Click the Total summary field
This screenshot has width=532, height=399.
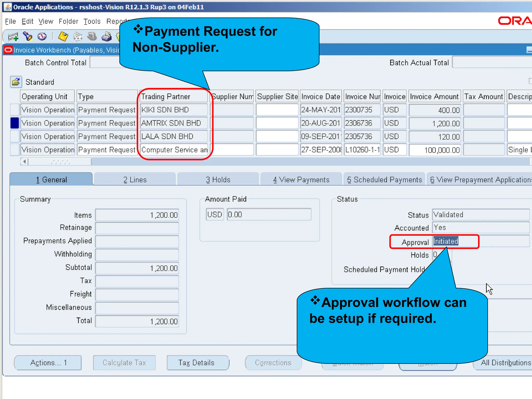point(137,321)
